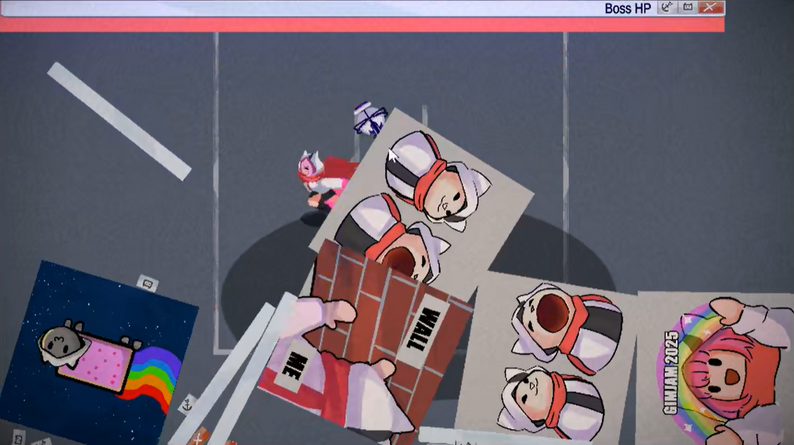794x445 pixels.
Task: Click the loose cat-face button above Nyan Cat picture
Action: [147, 284]
